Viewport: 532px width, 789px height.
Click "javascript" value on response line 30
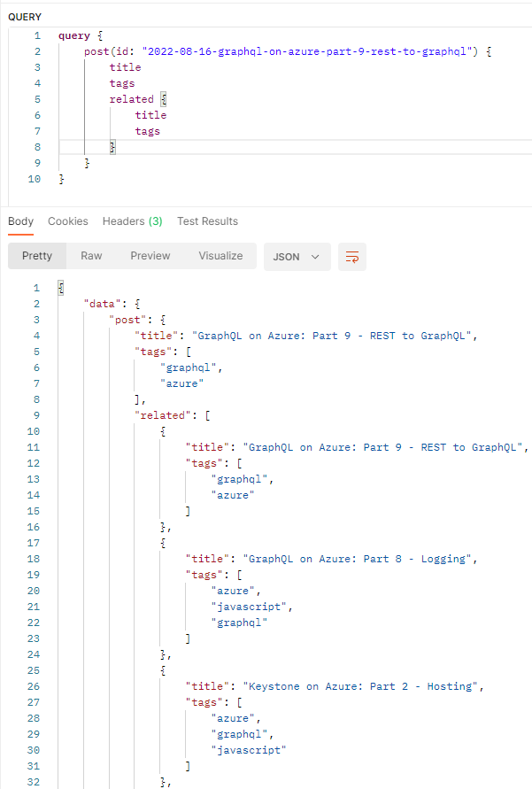[x=249, y=750]
